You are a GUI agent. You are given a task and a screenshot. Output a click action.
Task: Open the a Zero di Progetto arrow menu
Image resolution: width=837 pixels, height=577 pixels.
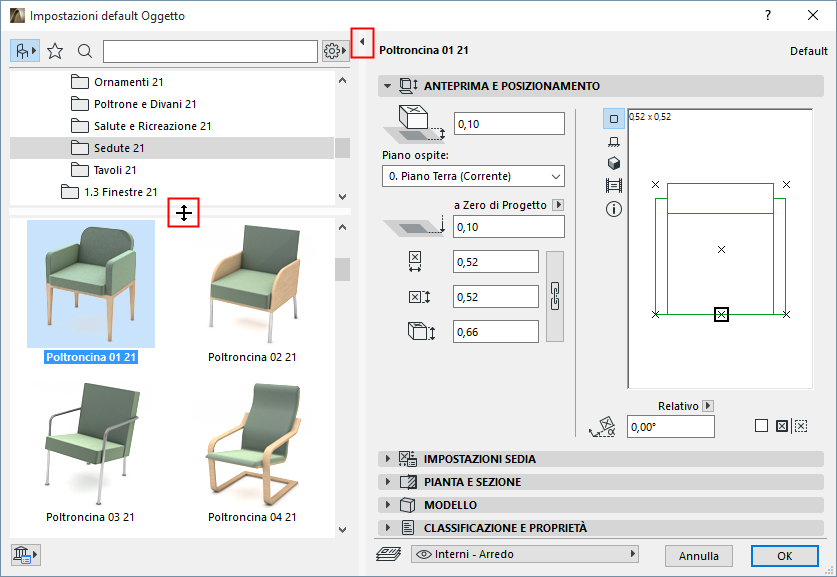558,205
